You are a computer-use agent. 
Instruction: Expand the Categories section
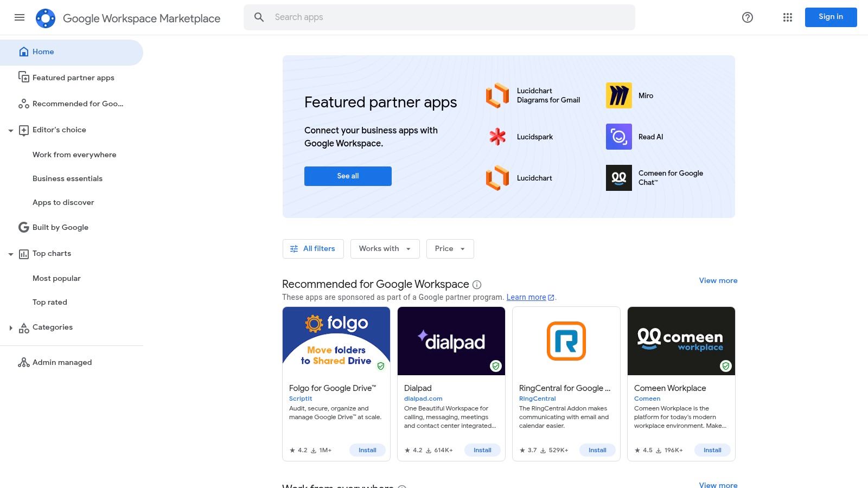coord(11,328)
